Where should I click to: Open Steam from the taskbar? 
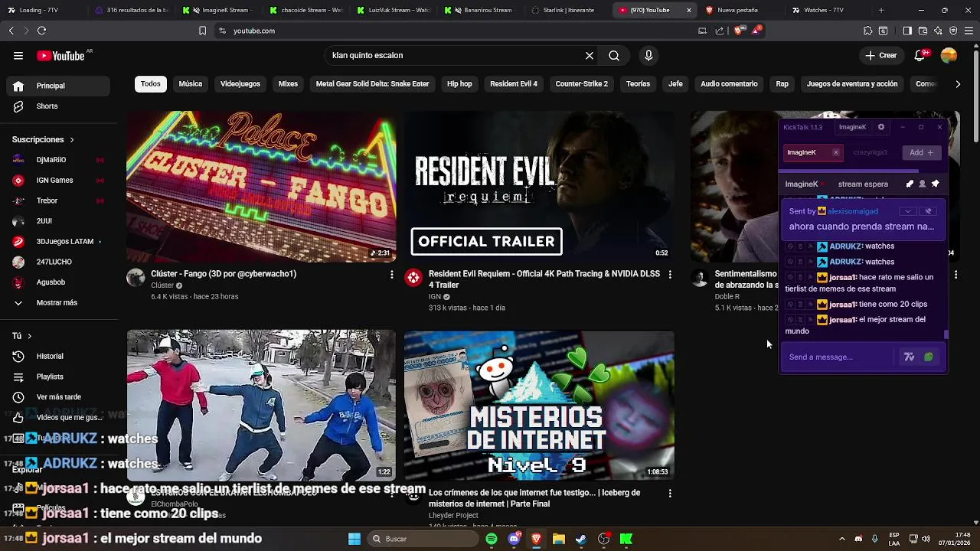tap(581, 539)
